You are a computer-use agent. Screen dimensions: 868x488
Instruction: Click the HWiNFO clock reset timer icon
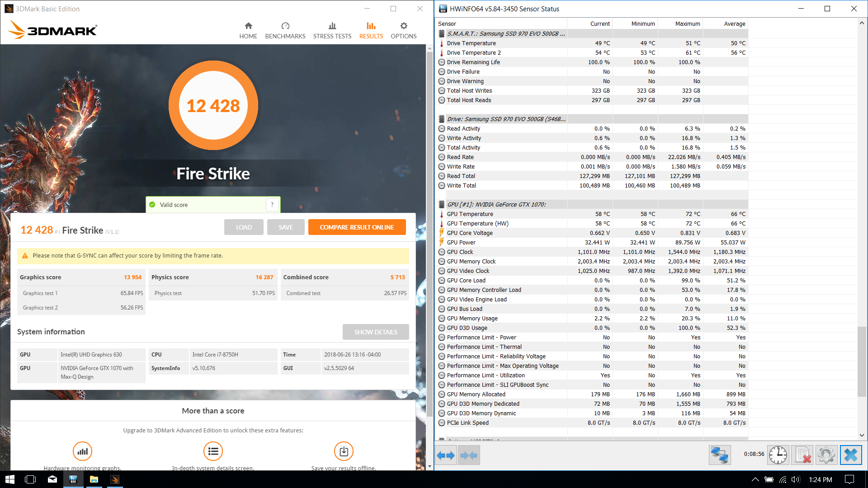click(778, 455)
